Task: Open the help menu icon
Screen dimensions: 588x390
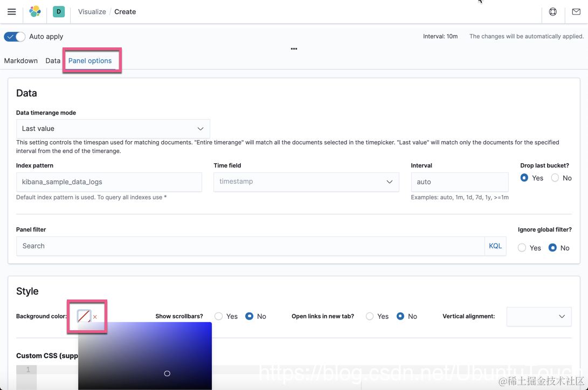Action: click(553, 12)
